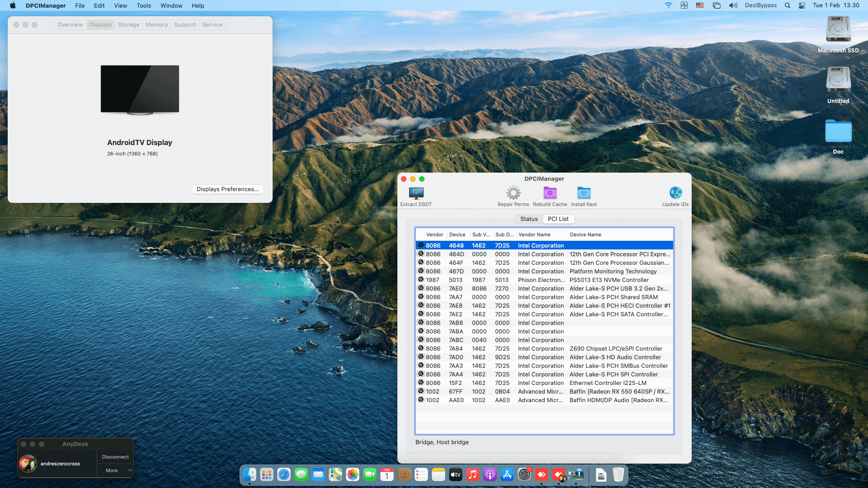The width and height of the screenshot is (868, 488).
Task: Click the Repair Perms gear icon
Action: [x=513, y=193]
